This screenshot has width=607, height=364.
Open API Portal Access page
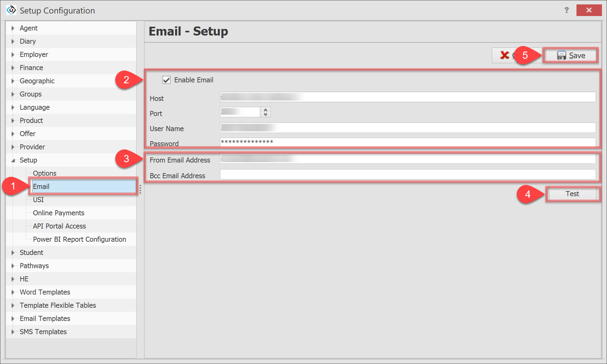pyautogui.click(x=59, y=226)
